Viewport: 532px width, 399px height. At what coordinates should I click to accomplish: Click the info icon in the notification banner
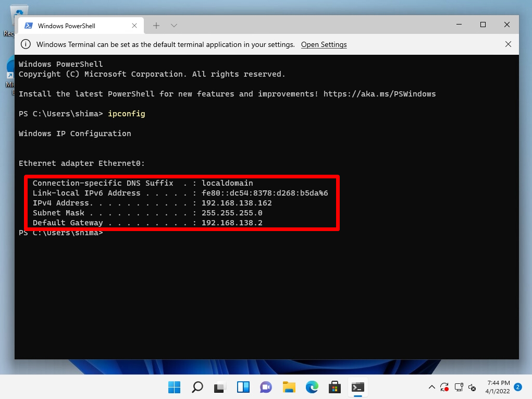click(26, 44)
